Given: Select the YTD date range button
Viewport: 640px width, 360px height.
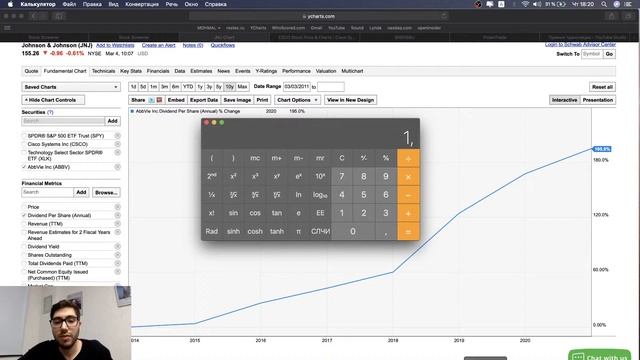Looking at the screenshot, I should click(x=188, y=87).
